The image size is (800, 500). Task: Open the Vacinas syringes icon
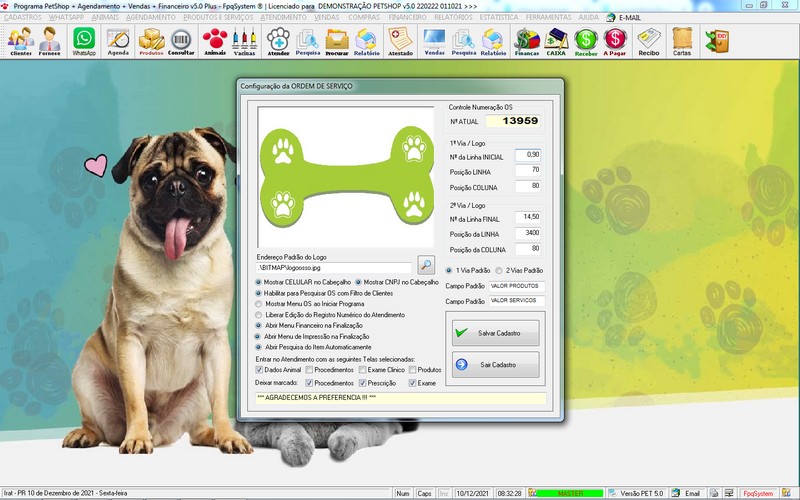(244, 41)
